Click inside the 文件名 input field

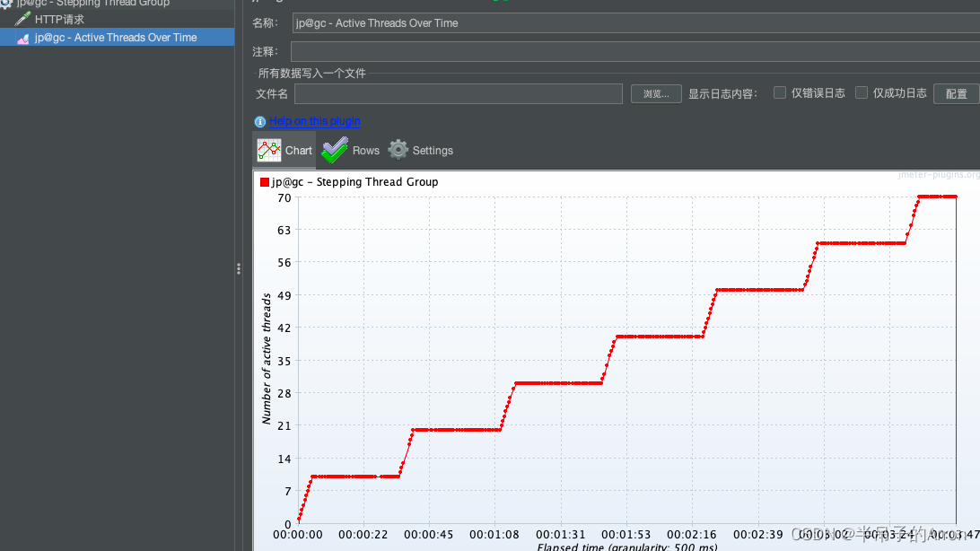coord(458,93)
